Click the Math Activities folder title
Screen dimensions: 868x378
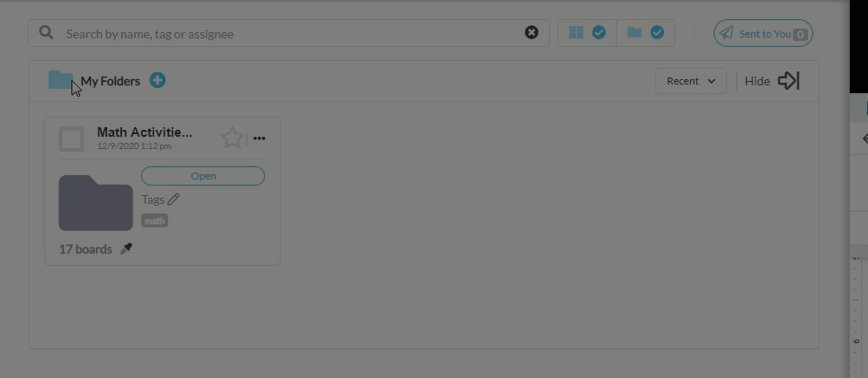[145, 132]
